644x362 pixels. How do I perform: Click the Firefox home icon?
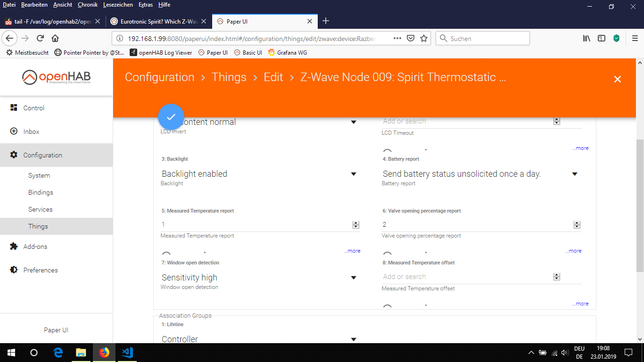tap(55, 38)
